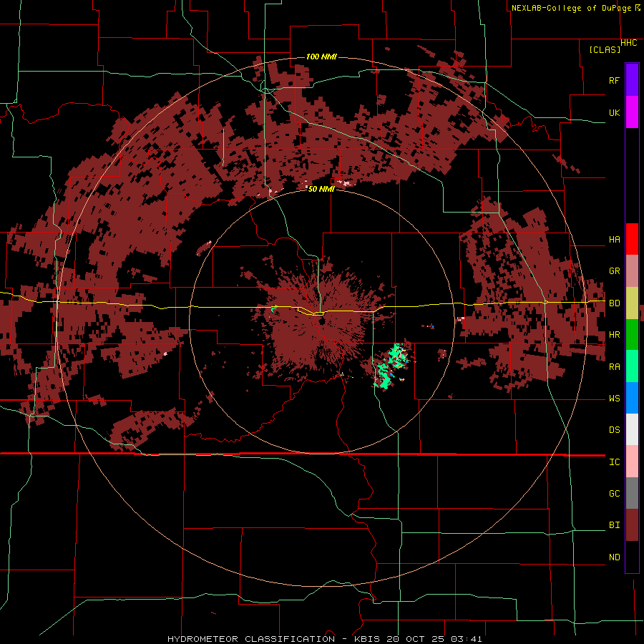Screen dimensions: 644x644
Task: Click the HR dark green legend swatch
Action: (x=632, y=335)
